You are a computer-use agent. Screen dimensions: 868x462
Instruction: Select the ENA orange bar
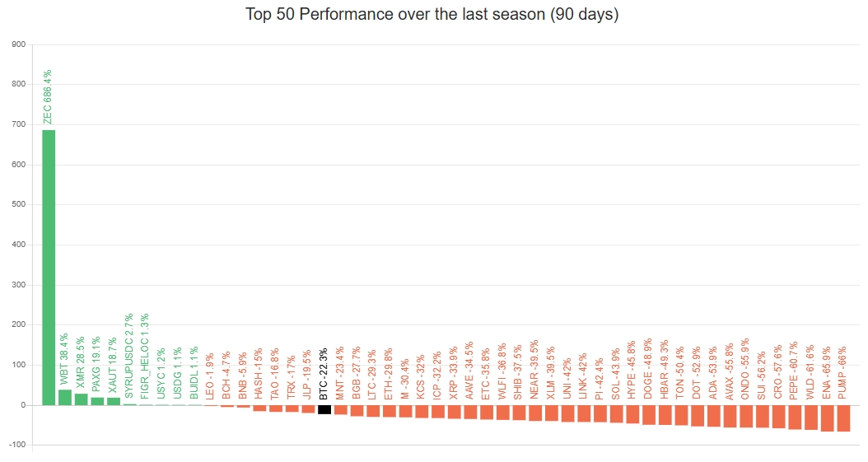[x=827, y=418]
